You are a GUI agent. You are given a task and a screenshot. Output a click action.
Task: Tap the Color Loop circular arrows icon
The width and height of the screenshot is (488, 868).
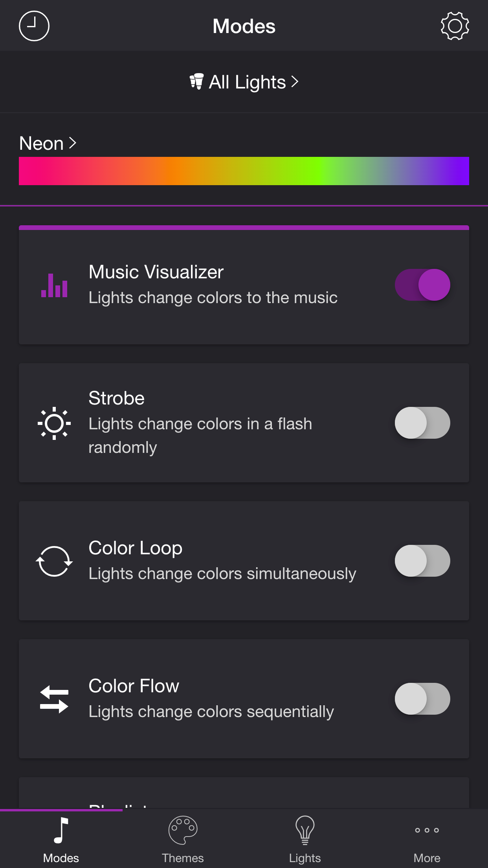(54, 561)
